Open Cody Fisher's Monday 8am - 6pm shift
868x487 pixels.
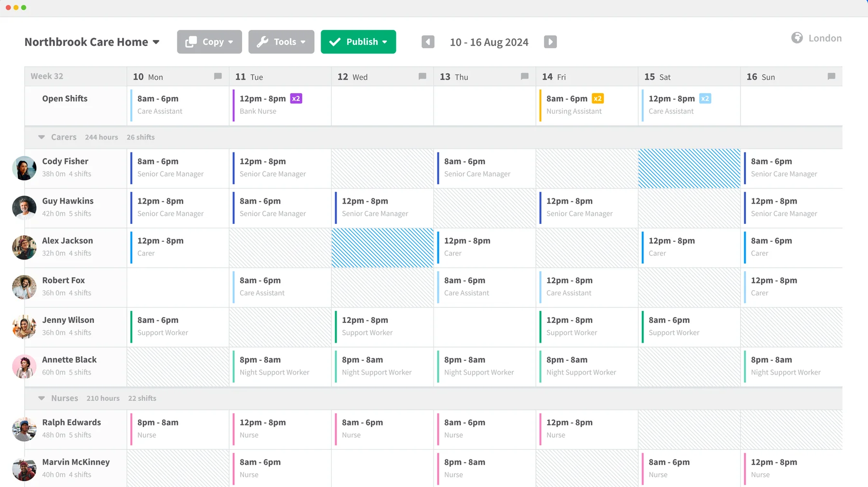click(x=178, y=168)
